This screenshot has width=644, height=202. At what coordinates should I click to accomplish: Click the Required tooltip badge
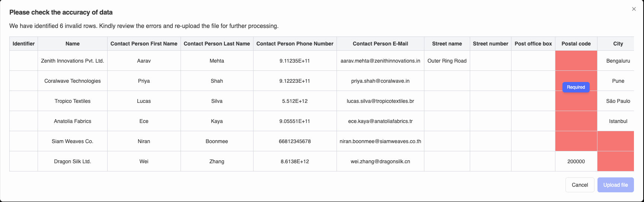click(x=576, y=87)
